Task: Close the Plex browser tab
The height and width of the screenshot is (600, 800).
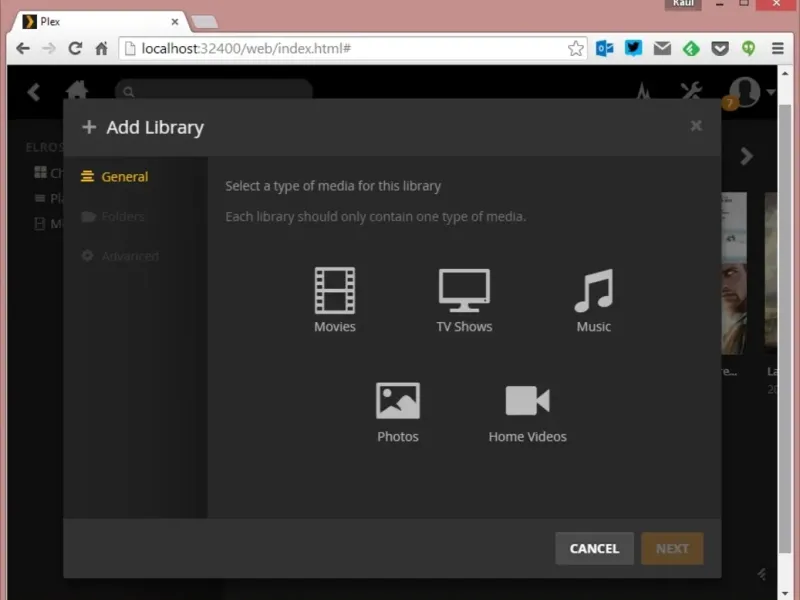Action: pyautogui.click(x=174, y=22)
